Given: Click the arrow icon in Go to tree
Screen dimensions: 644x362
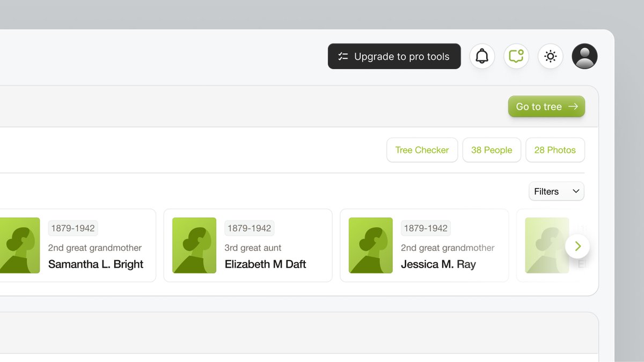Looking at the screenshot, I should [573, 107].
